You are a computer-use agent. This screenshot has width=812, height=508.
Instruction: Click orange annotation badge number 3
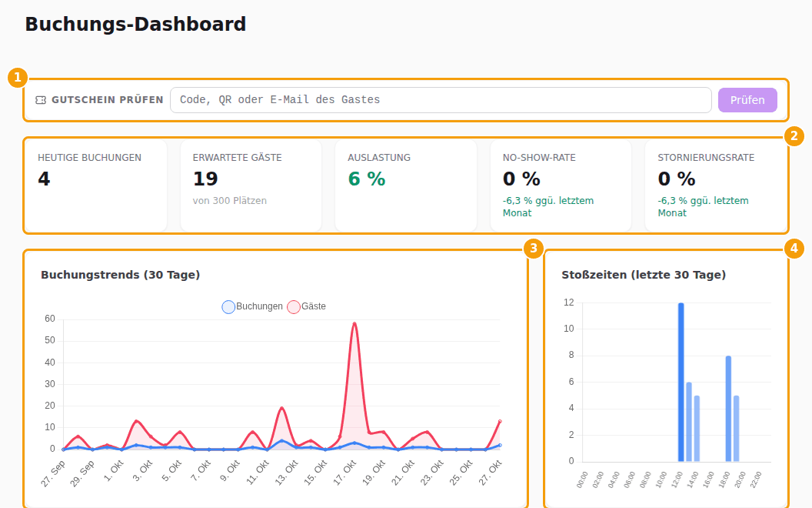(534, 249)
